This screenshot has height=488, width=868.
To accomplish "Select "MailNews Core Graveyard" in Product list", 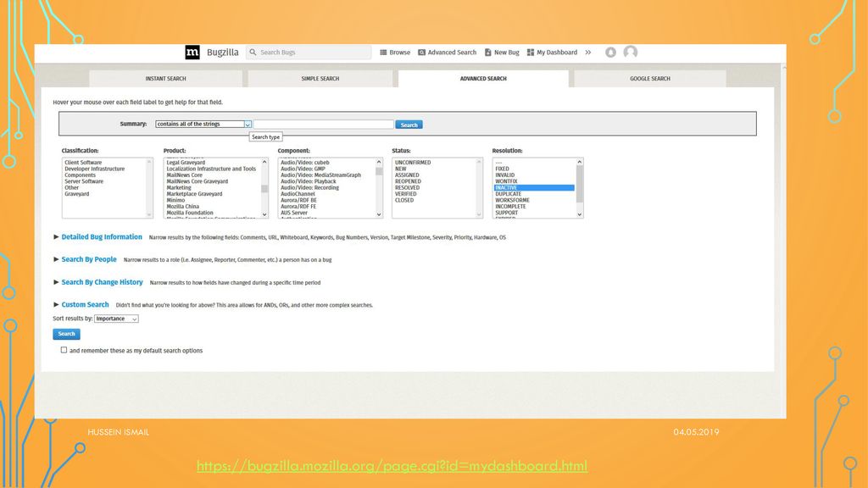I will coord(197,181).
